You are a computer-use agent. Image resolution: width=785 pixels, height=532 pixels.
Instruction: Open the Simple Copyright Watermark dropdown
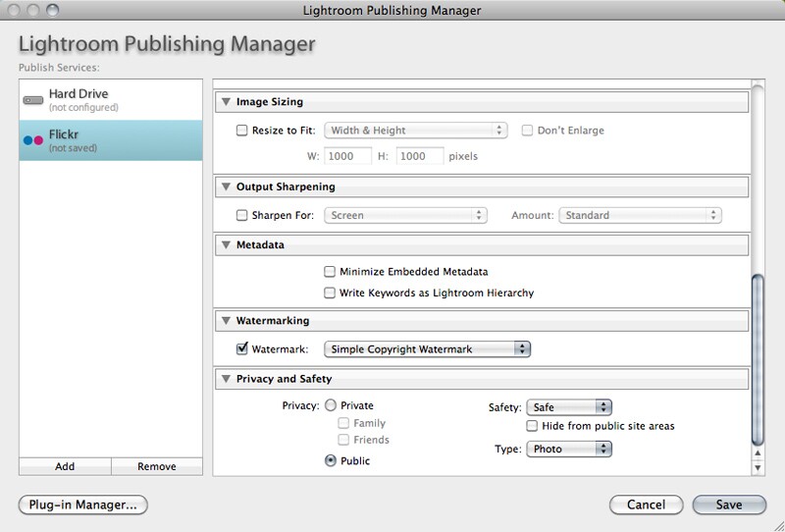pos(428,349)
